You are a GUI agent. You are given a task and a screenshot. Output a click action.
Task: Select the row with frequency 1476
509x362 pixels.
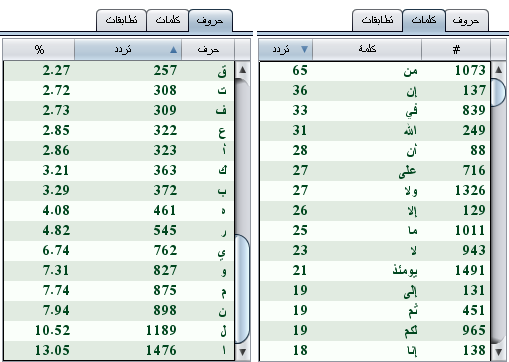(119, 350)
